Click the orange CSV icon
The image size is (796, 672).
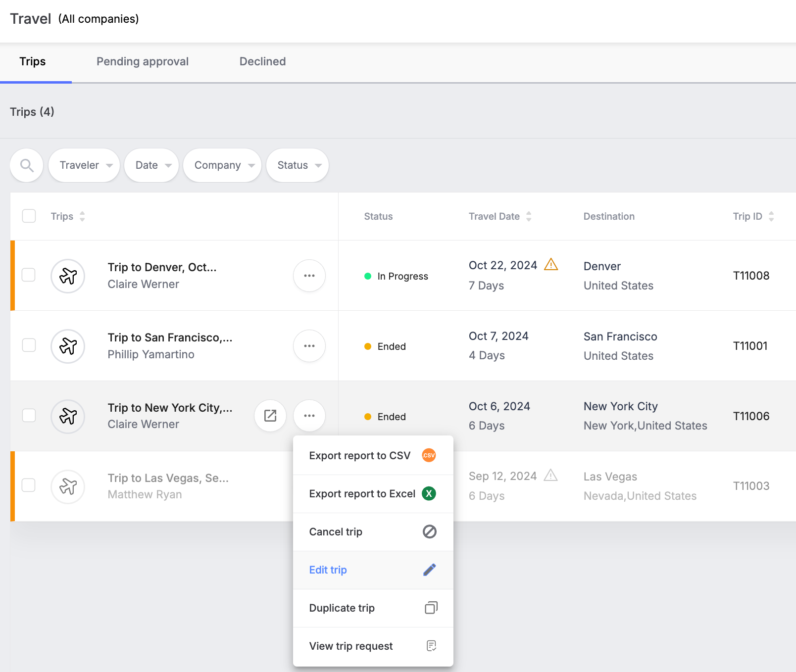pyautogui.click(x=429, y=455)
